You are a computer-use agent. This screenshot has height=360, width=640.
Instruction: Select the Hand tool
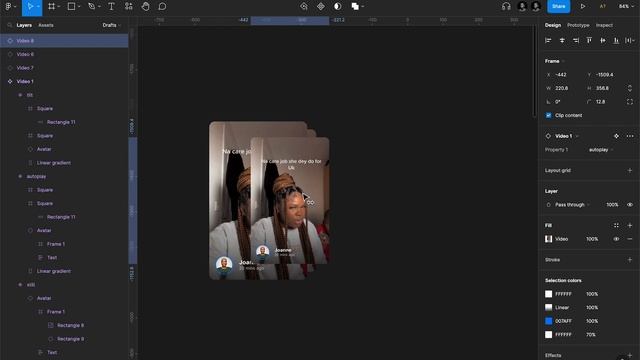coord(145,7)
